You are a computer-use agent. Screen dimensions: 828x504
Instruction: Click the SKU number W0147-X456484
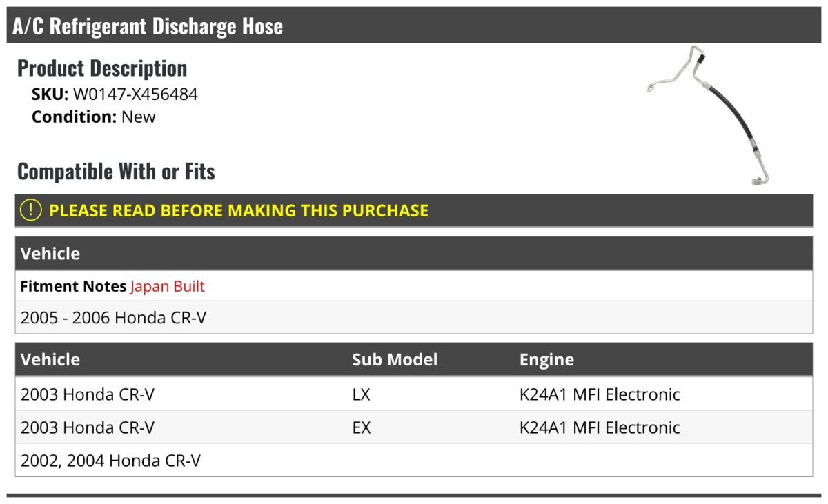[x=135, y=94]
